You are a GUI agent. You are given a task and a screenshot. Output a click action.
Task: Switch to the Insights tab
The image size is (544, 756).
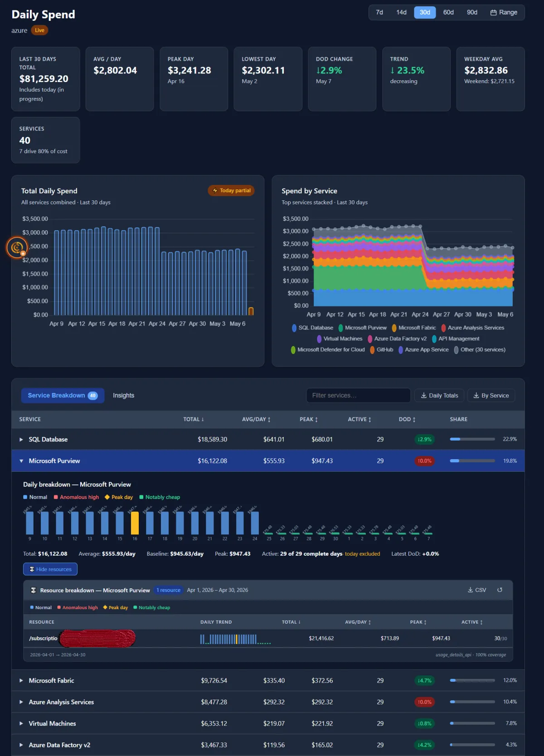click(x=123, y=395)
